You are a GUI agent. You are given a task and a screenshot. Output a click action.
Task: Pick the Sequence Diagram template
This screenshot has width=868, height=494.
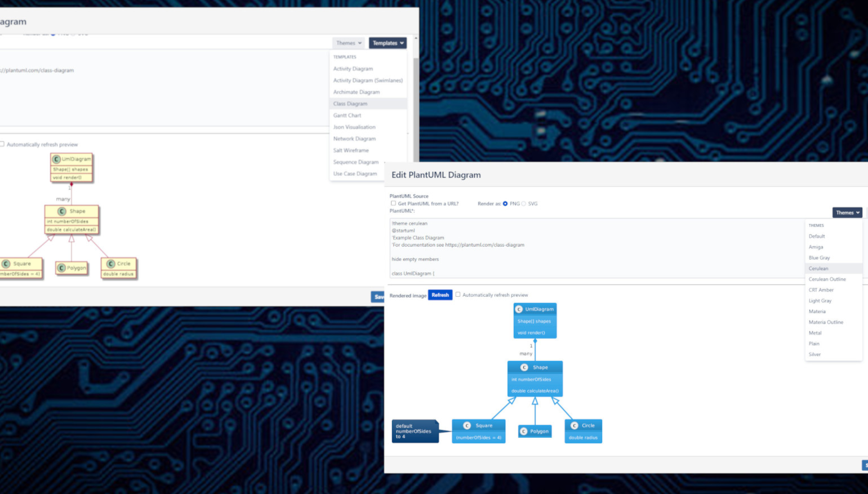356,162
